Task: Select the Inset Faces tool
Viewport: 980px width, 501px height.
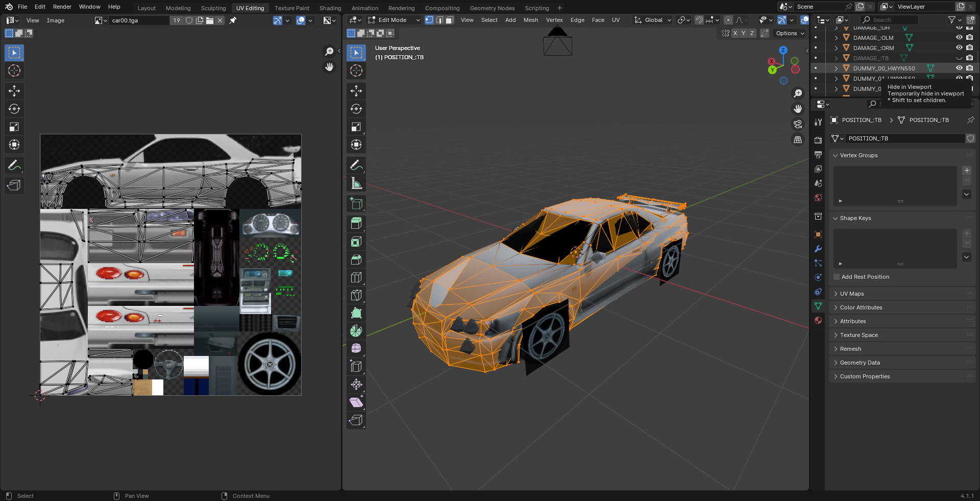Action: [x=356, y=242]
